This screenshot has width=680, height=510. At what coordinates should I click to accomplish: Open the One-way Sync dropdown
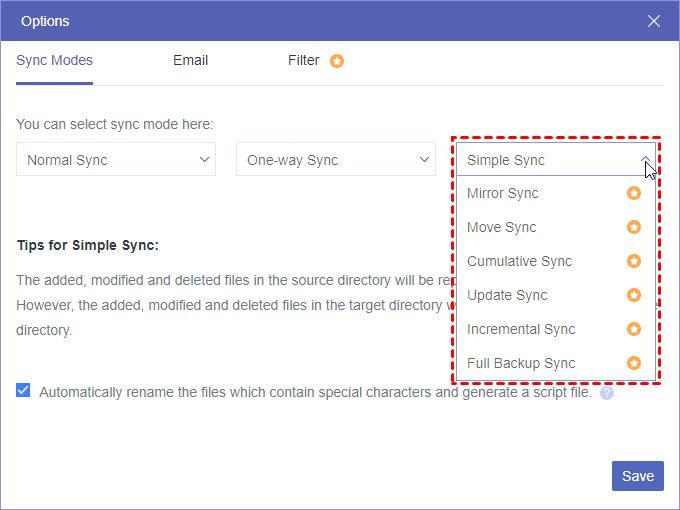tap(336, 160)
